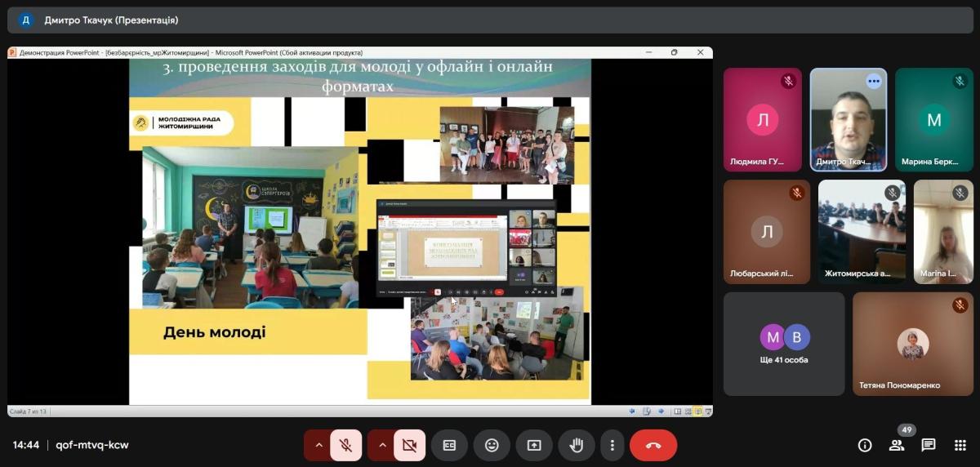The image size is (980, 467).
Task: Expand video settings chevron beside the camera
Action: (382, 445)
